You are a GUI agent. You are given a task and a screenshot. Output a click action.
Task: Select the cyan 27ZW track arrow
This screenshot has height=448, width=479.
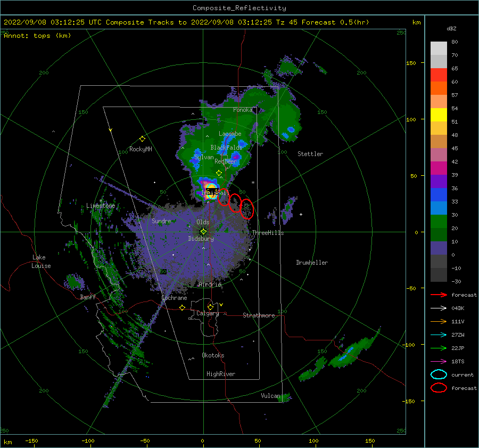pos(439,335)
